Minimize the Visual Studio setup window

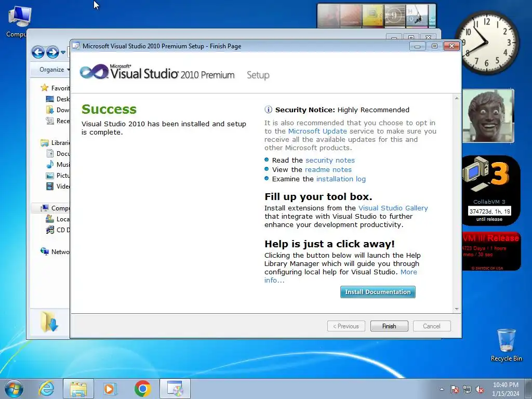tap(417, 46)
